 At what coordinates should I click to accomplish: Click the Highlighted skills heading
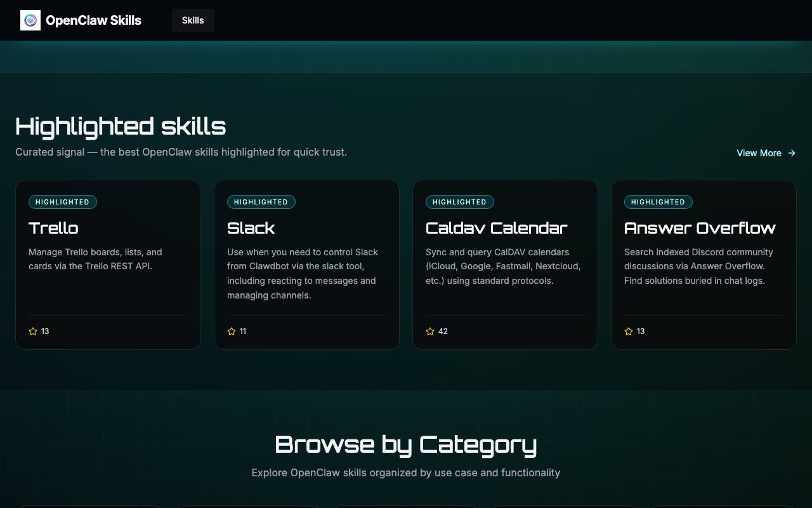pyautogui.click(x=121, y=126)
